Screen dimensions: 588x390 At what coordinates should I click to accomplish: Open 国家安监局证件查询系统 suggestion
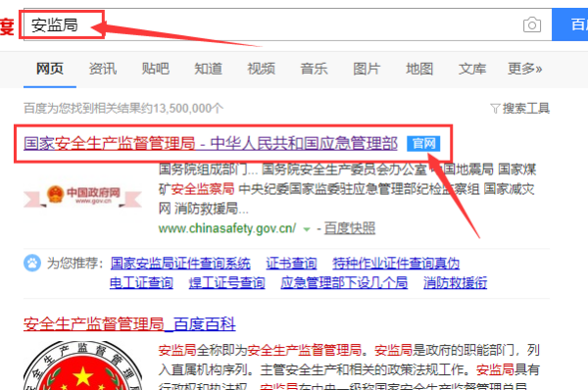pos(180,264)
